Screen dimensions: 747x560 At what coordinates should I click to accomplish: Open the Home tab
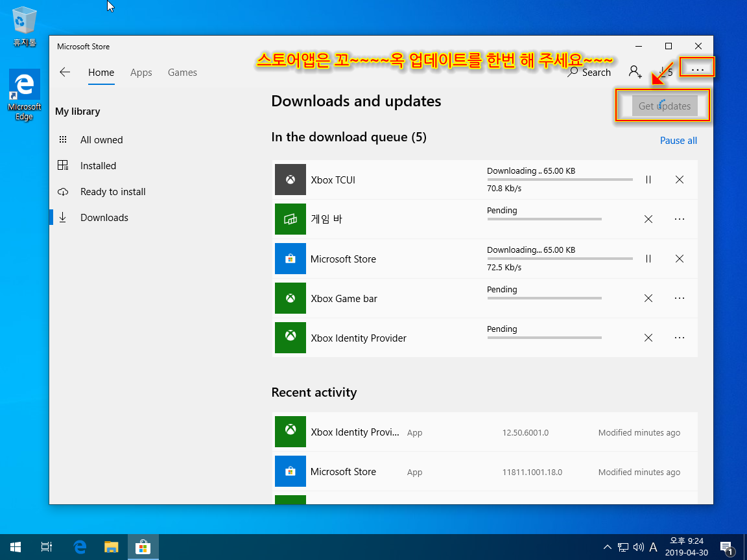click(x=101, y=73)
